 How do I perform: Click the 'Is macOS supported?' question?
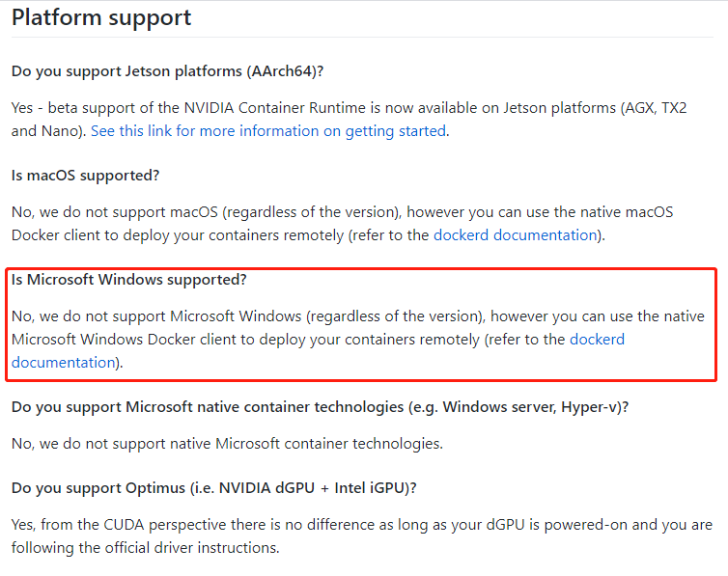click(x=85, y=176)
